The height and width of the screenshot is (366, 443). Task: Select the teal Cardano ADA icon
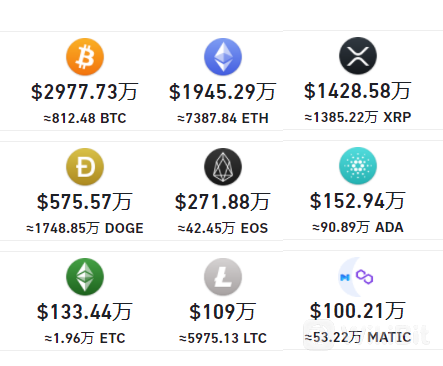coord(358,166)
